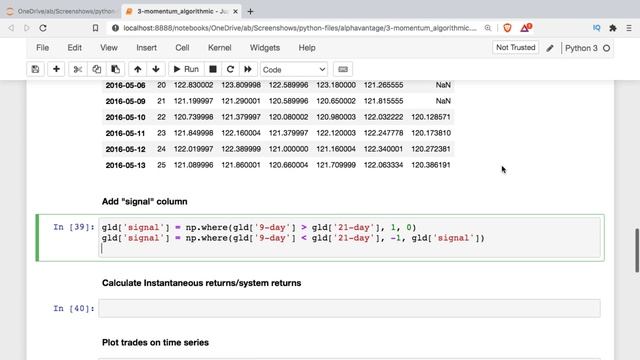Image resolution: width=640 pixels, height=360 pixels.
Task: Open command palette keyboard icon
Action: pyautogui.click(x=343, y=69)
